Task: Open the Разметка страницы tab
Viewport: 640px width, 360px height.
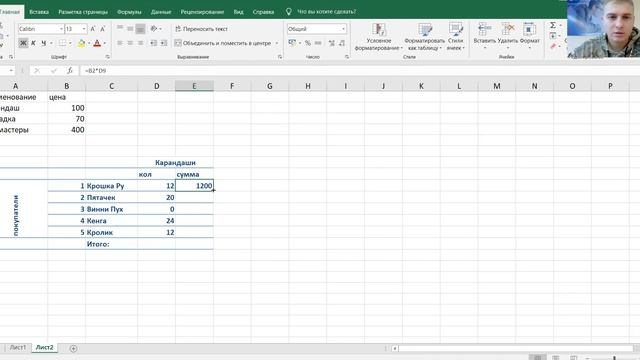Action: tap(83, 12)
